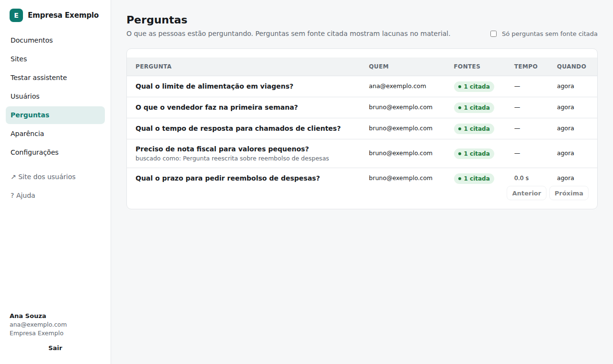The height and width of the screenshot is (364, 613).
Task: Click the Sair logout button
Action: coord(55,348)
